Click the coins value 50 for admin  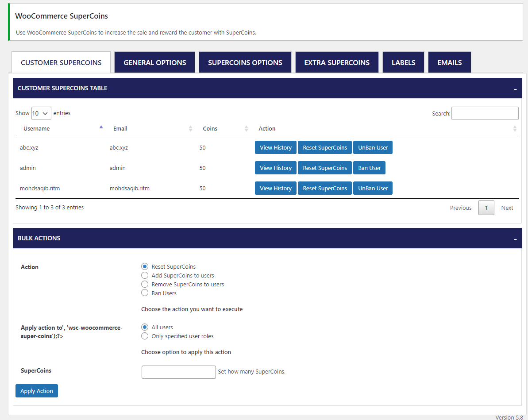click(x=202, y=168)
